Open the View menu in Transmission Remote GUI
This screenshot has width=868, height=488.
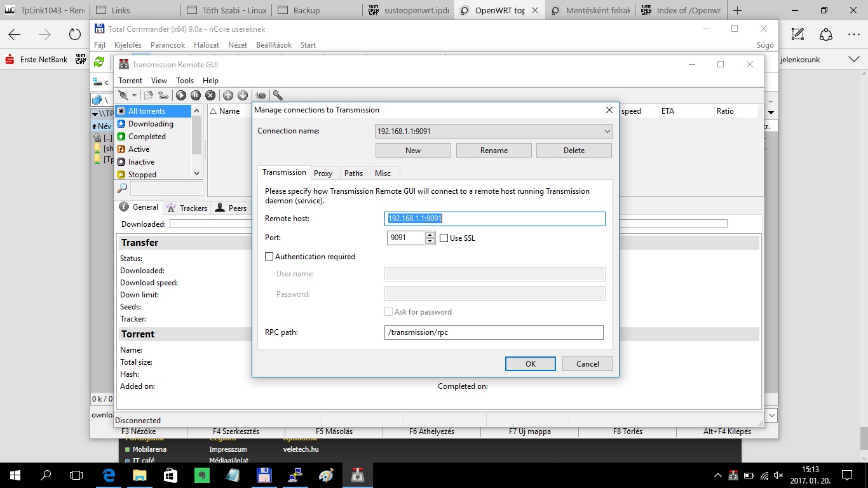(159, 81)
